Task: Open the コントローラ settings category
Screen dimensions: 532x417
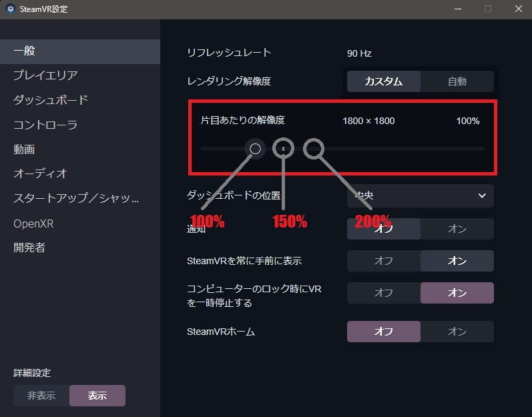Action: [80, 125]
